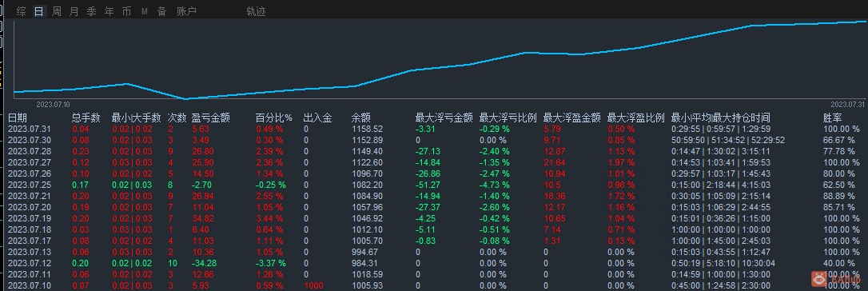Switch to the 综 summary tab

[x=21, y=11]
